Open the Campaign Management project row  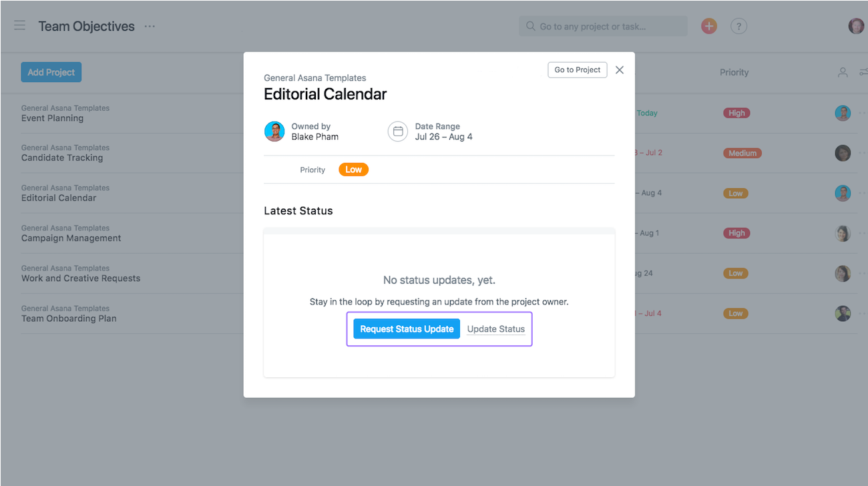[71, 234]
